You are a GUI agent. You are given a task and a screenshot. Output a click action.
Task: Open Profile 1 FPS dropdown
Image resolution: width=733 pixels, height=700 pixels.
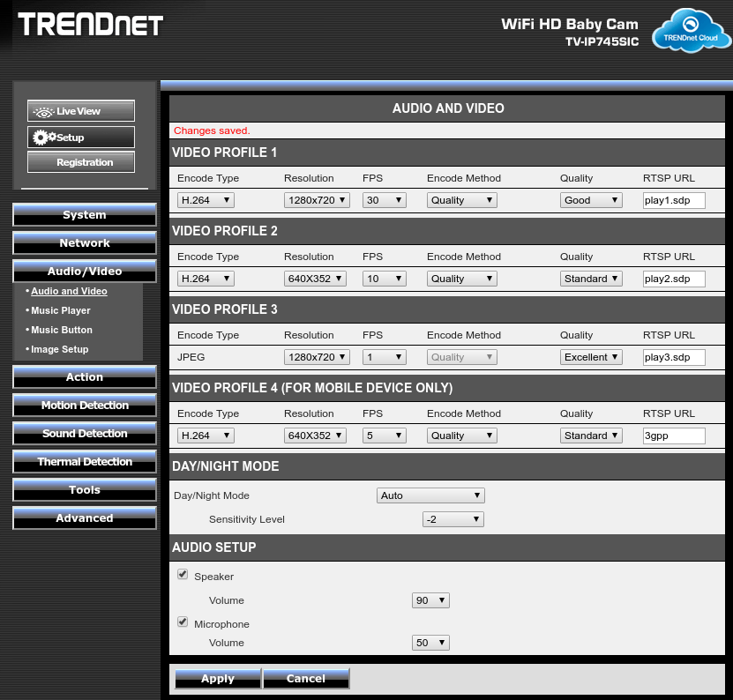[x=385, y=200]
